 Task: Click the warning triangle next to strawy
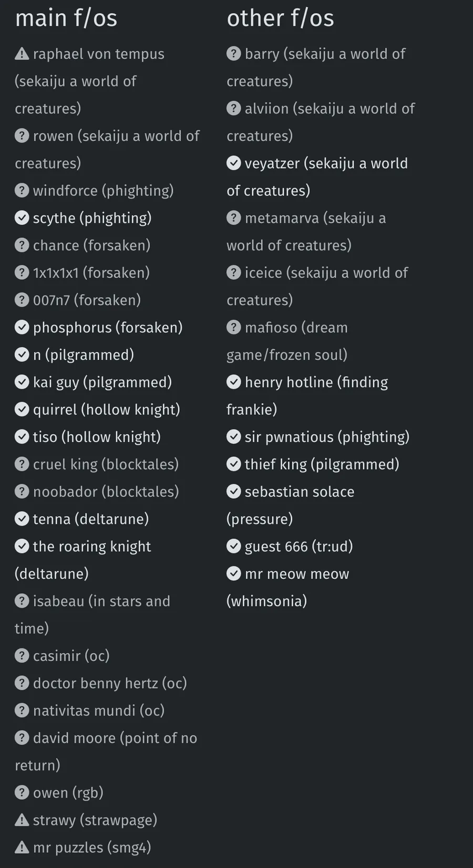pos(22,820)
